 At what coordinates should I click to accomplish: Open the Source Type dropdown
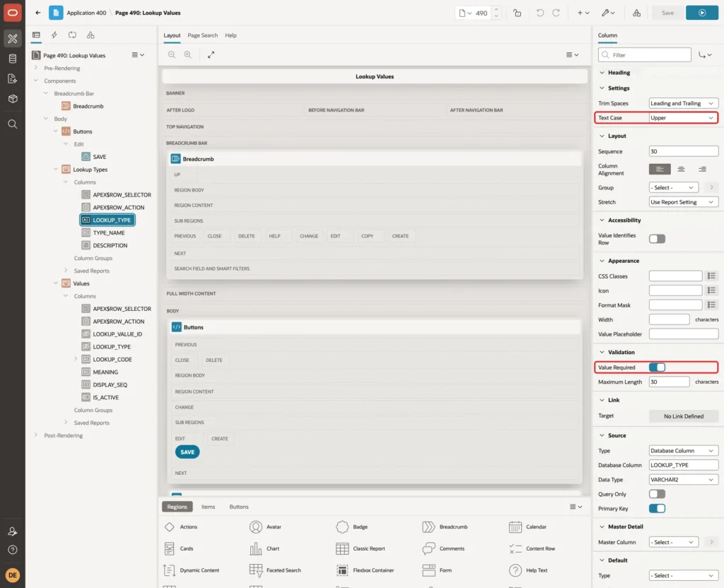click(x=684, y=450)
